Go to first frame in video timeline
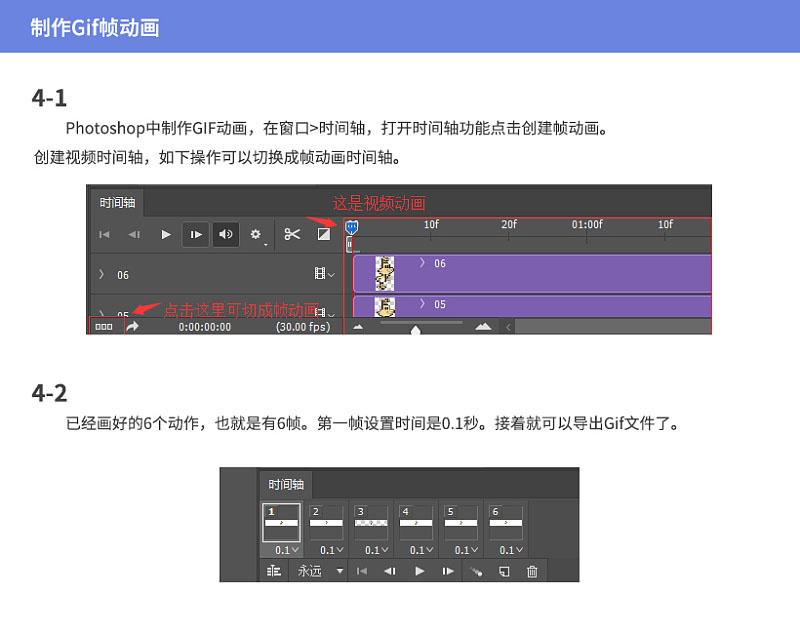This screenshot has width=800, height=622. 104,234
